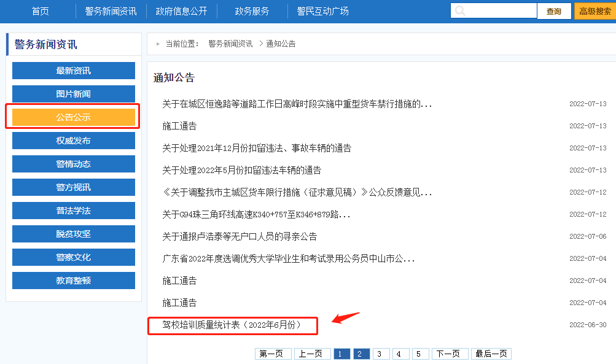Select 公告公示 sidebar button
The width and height of the screenshot is (616, 364).
[74, 117]
